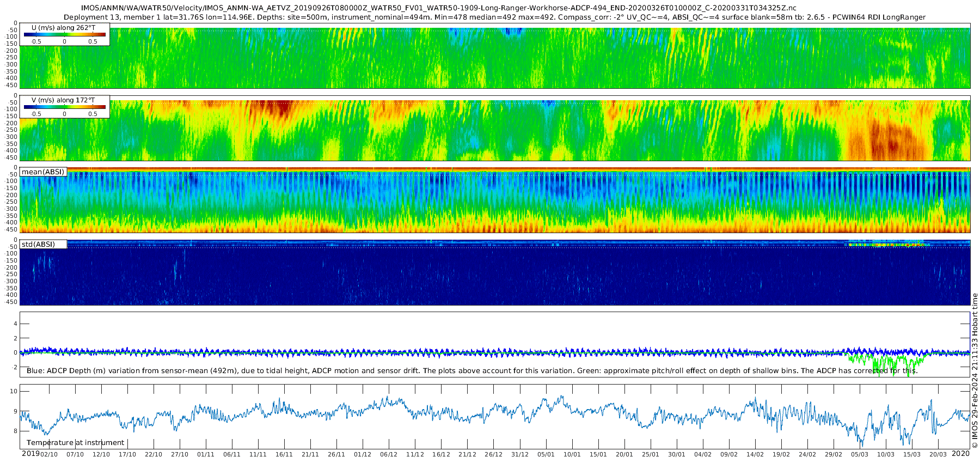Screen dimensions: 980x463
Task: Click the std(ABSI) panel label
Action: click(x=39, y=244)
